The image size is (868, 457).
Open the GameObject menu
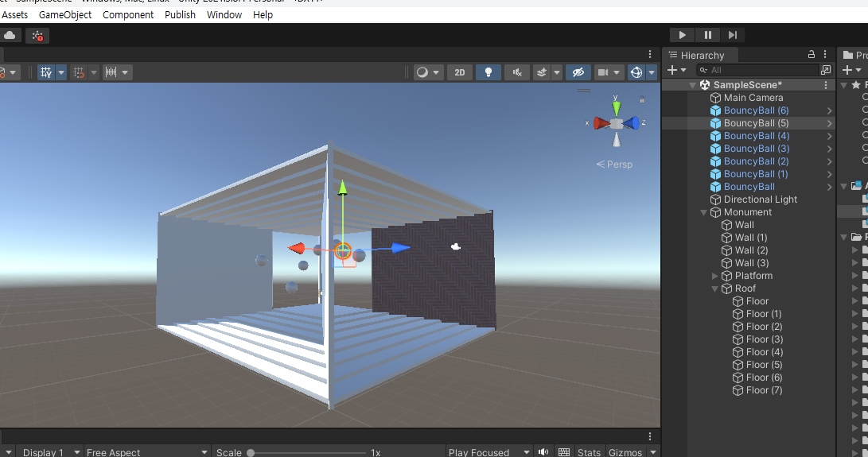(65, 15)
